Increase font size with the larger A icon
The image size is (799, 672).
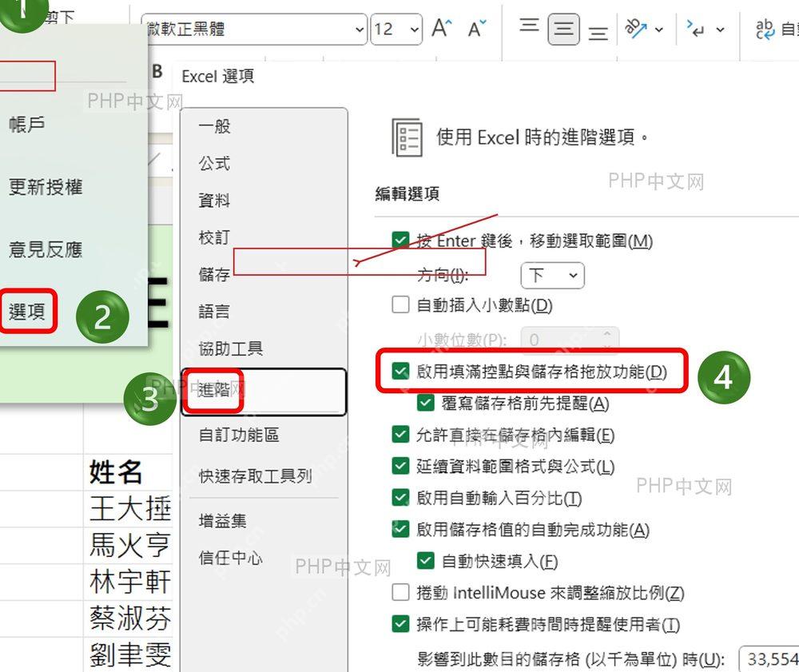(441, 29)
